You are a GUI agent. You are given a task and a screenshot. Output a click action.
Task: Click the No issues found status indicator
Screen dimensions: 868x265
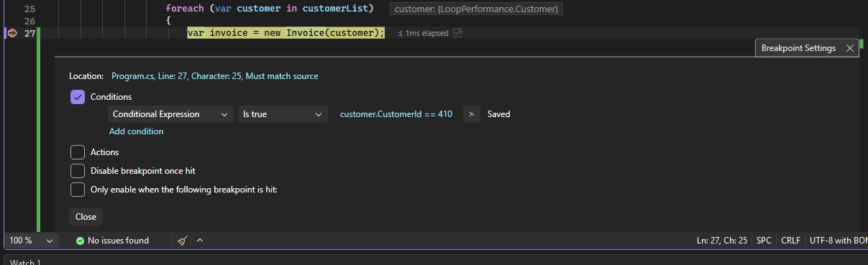click(x=112, y=241)
